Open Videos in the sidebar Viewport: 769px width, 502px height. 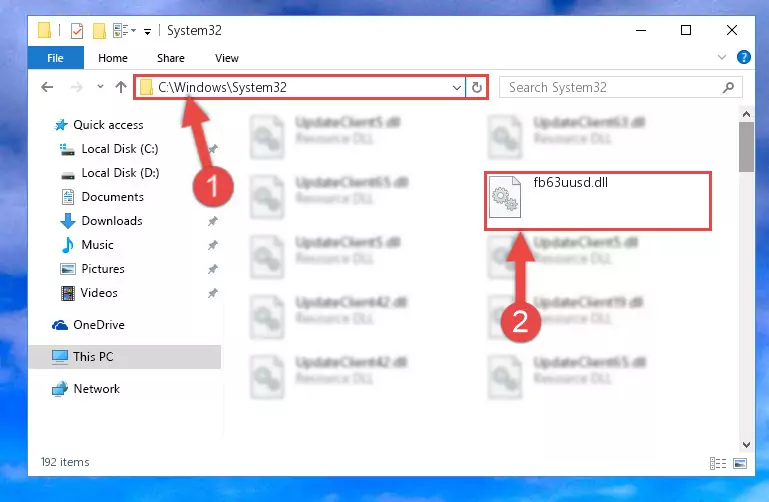[x=99, y=293]
